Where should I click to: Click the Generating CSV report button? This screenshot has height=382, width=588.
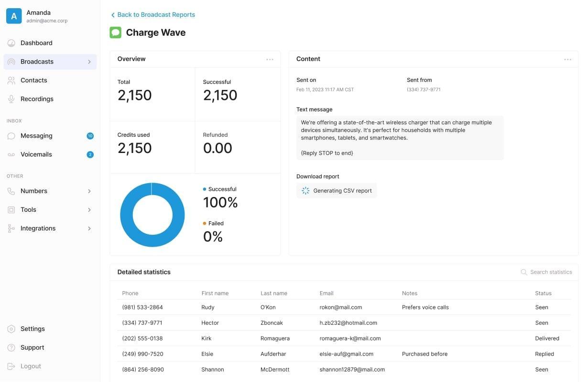coord(337,191)
